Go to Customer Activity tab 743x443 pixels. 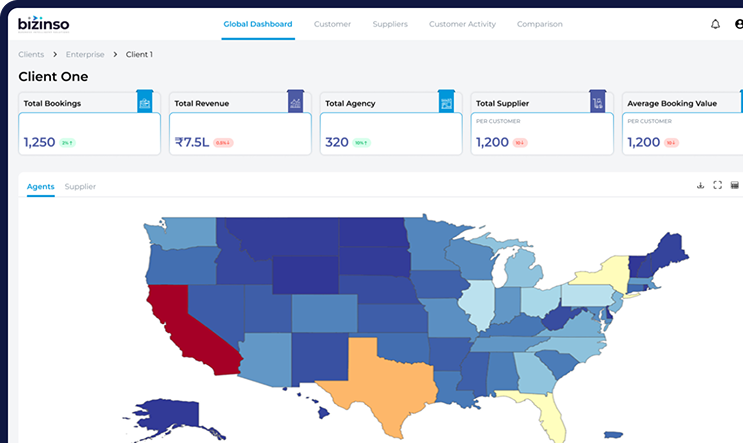point(462,24)
